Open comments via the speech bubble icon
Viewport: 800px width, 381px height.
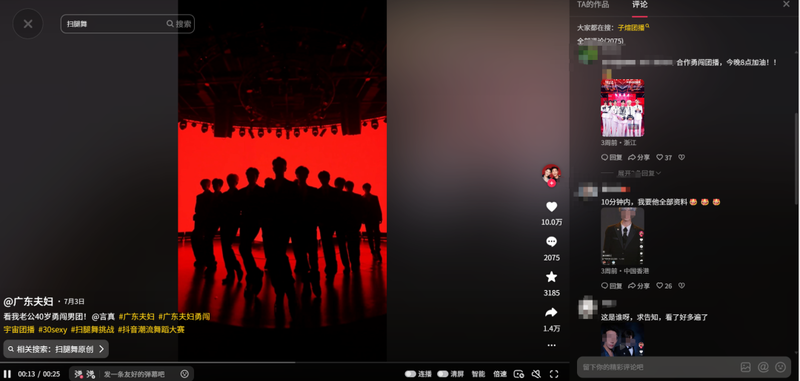pos(552,242)
